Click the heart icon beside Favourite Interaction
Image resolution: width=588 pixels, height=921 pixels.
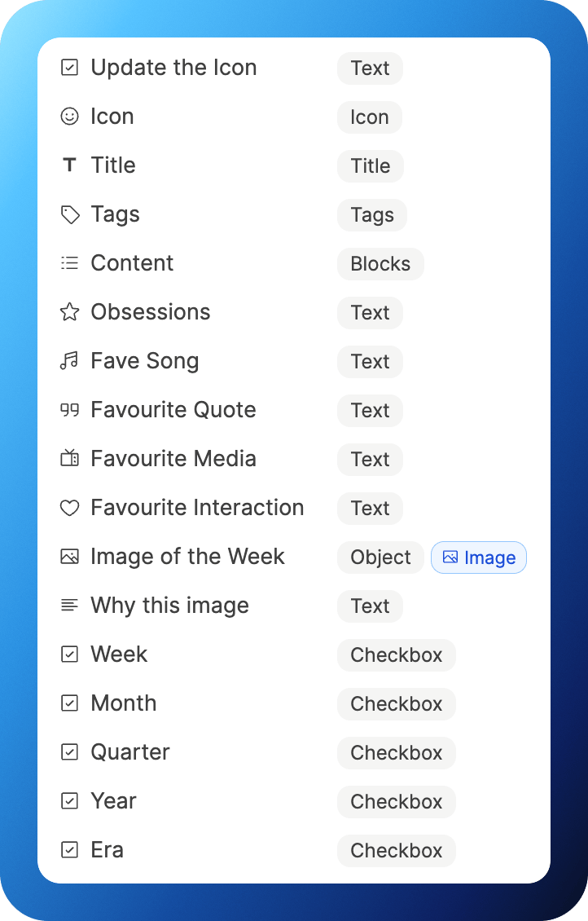tap(70, 508)
